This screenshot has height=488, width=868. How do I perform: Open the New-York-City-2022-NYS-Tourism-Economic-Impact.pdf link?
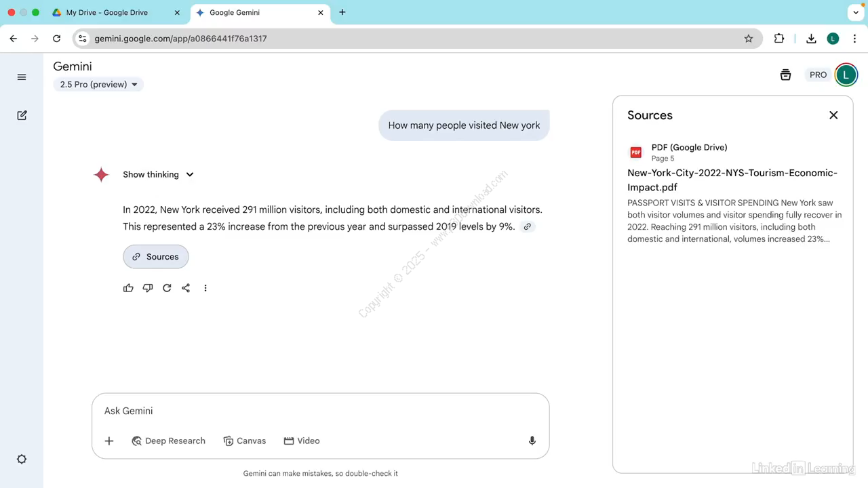(732, 180)
